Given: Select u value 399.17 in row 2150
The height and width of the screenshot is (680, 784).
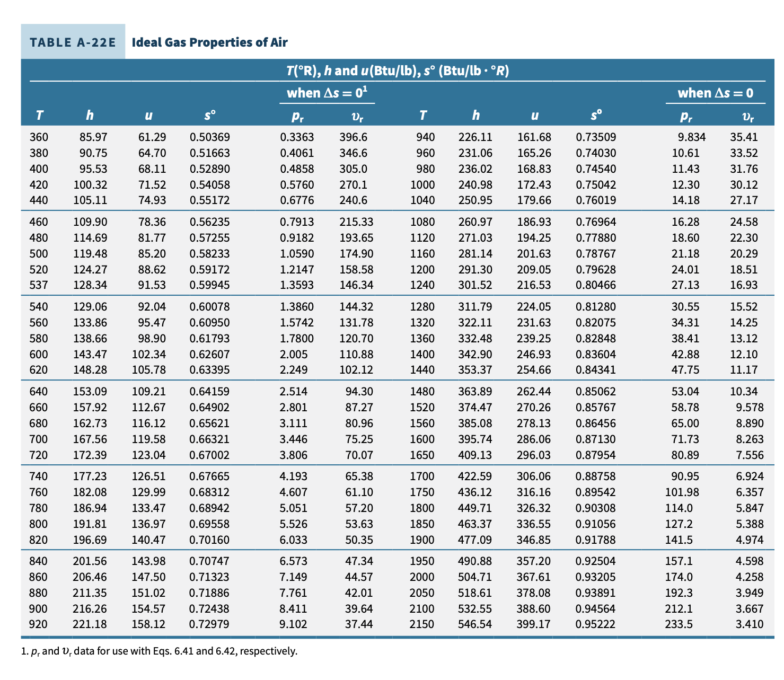Looking at the screenshot, I should pyautogui.click(x=534, y=624).
